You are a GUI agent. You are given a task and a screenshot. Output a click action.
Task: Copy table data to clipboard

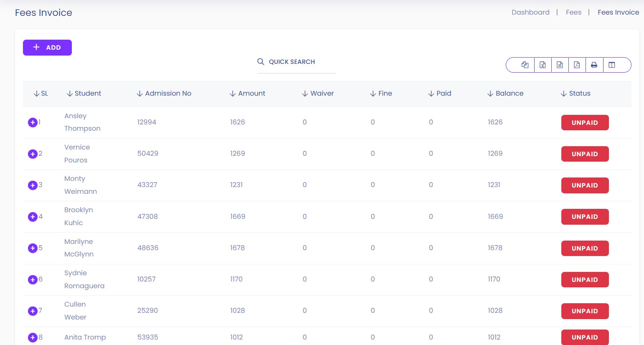click(x=525, y=65)
